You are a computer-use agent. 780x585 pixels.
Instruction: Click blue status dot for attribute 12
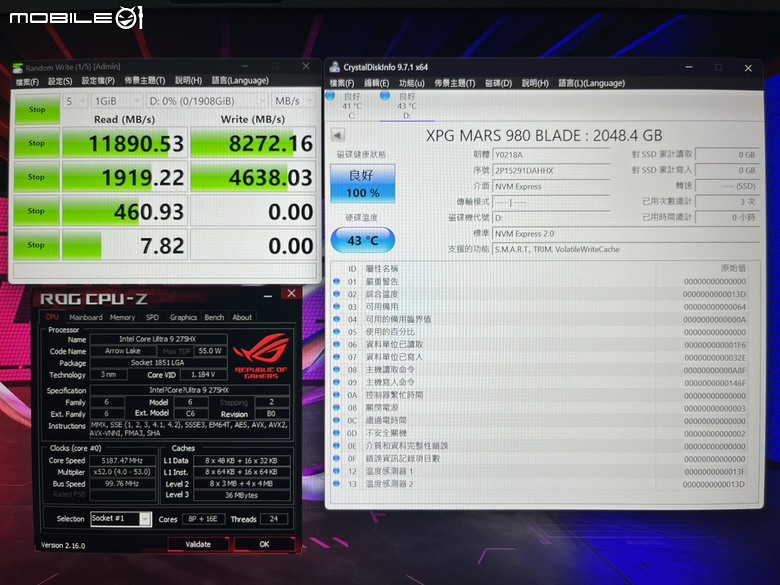[337, 471]
